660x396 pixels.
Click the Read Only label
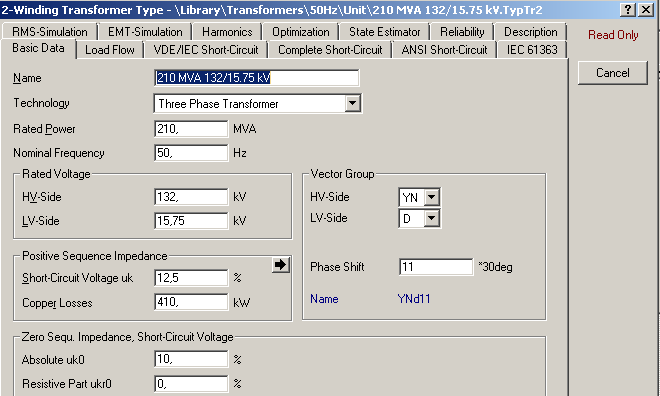pos(613,35)
